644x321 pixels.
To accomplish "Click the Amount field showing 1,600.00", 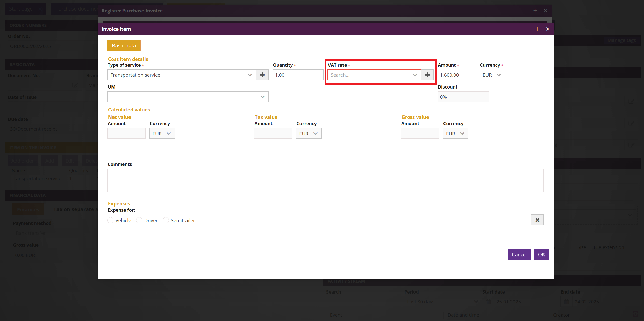I will pyautogui.click(x=456, y=75).
